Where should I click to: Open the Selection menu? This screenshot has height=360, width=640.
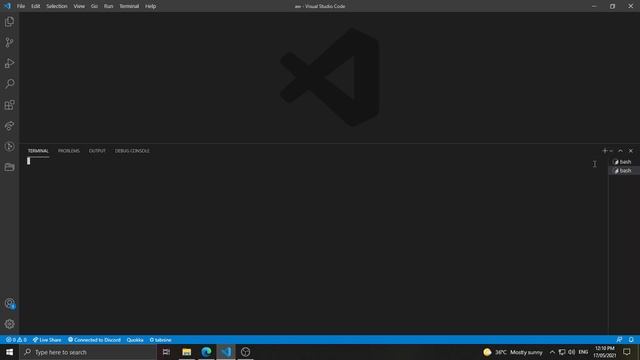[57, 6]
